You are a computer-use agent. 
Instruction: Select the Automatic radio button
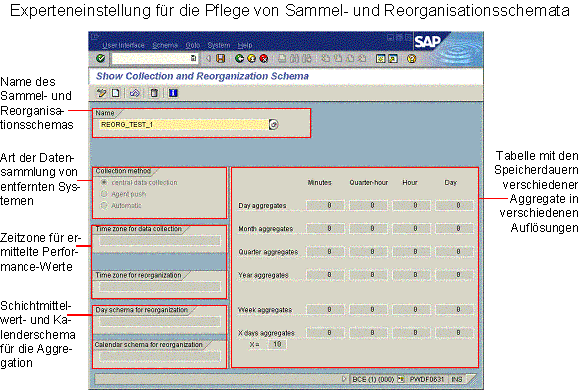[104, 205]
